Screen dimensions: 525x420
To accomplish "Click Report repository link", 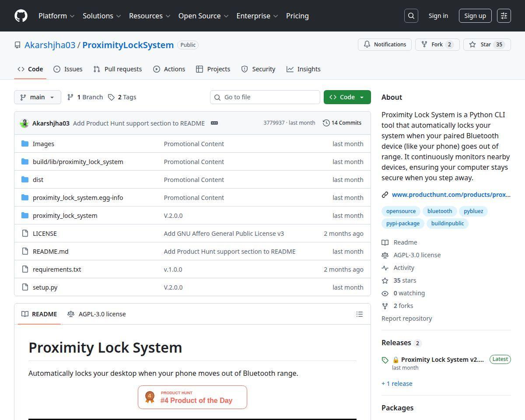I will tap(407, 318).
